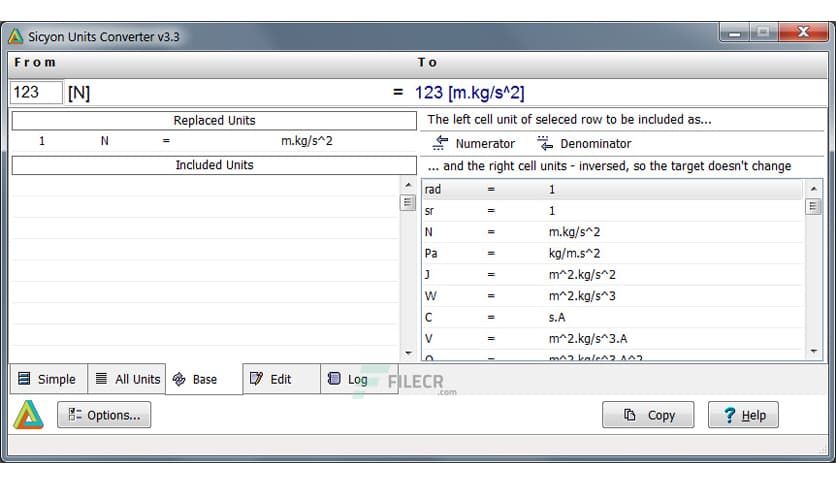836x484 pixels.
Task: Open the Simple tab
Action: (x=48, y=379)
